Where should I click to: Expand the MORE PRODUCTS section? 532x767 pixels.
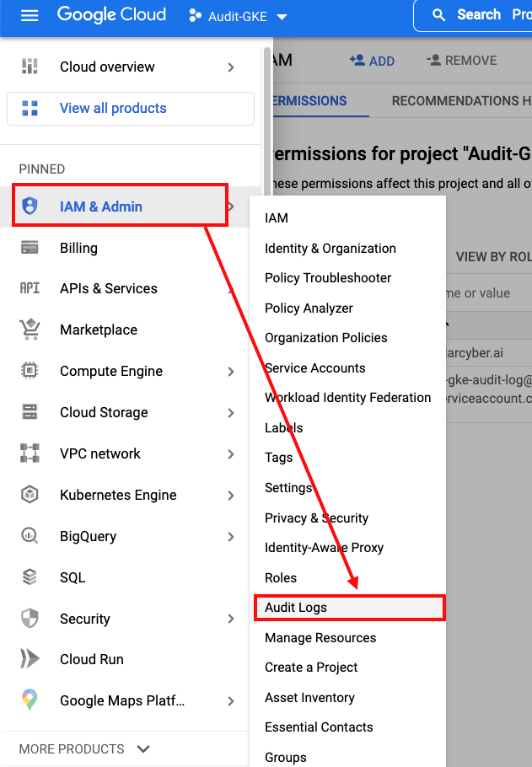click(84, 748)
